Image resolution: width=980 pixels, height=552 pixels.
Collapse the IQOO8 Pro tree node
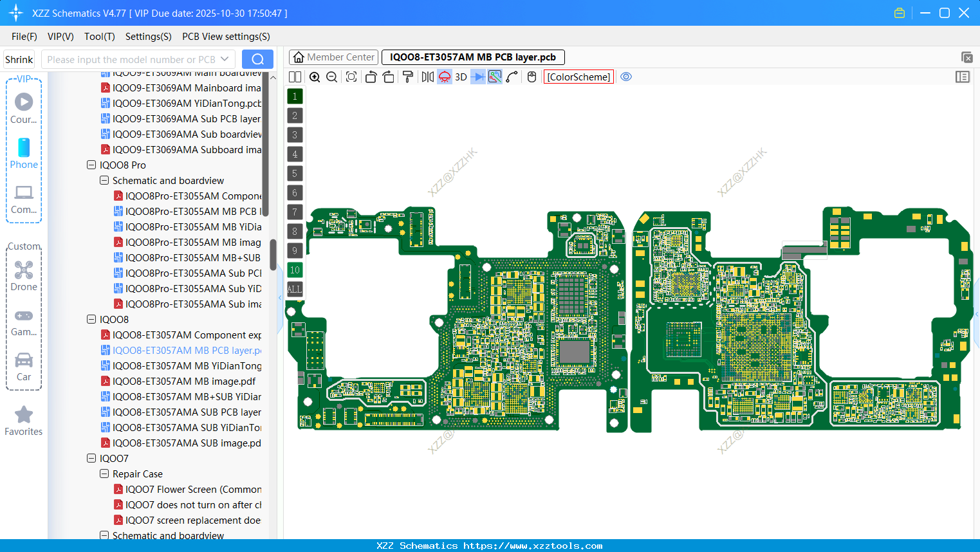[91, 165]
